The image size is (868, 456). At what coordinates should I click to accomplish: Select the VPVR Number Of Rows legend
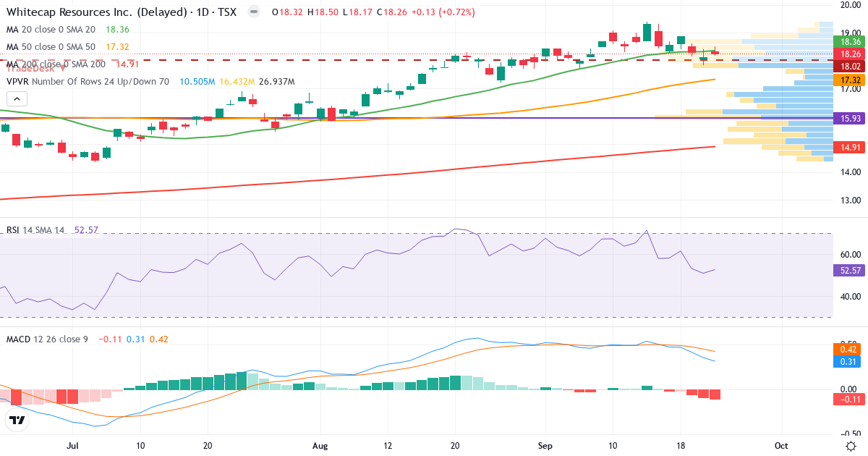pyautogui.click(x=88, y=82)
